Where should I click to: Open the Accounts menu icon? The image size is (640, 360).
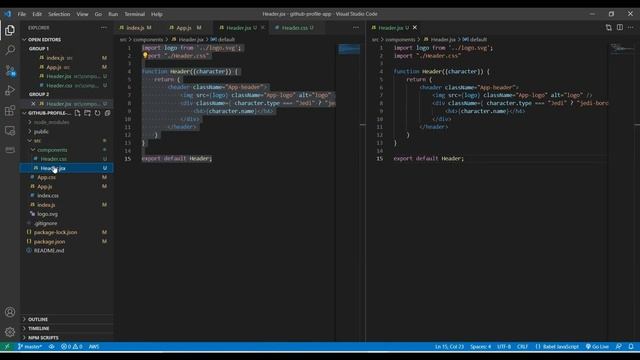tap(10, 312)
